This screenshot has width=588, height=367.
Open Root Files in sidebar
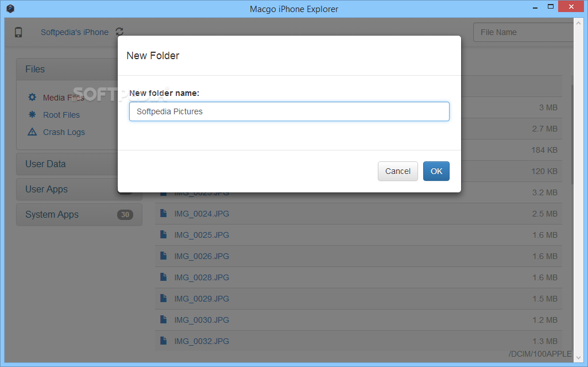61,115
